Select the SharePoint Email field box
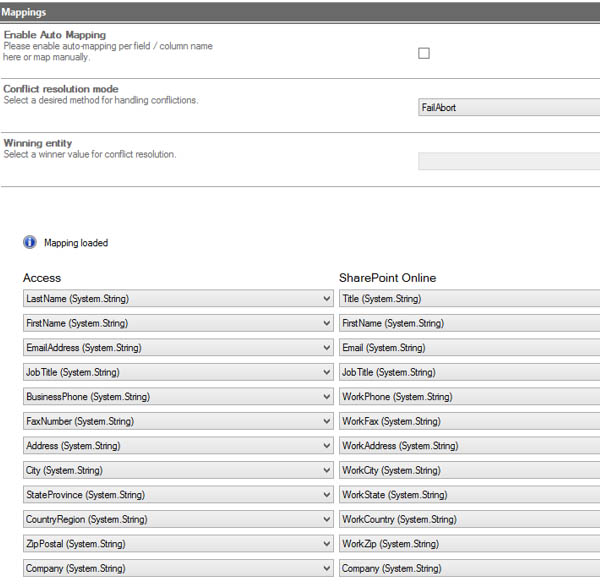 pyautogui.click(x=468, y=348)
